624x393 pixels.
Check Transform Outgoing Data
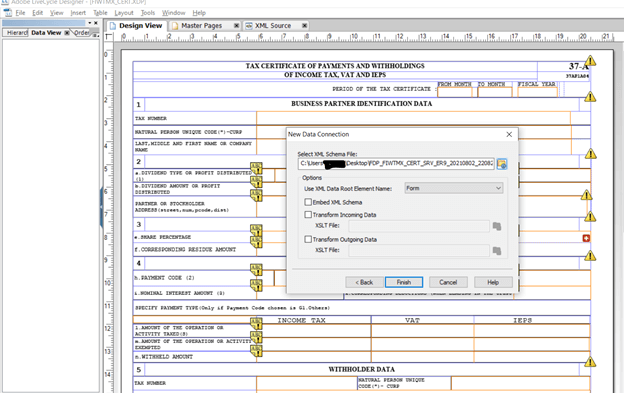click(308, 239)
